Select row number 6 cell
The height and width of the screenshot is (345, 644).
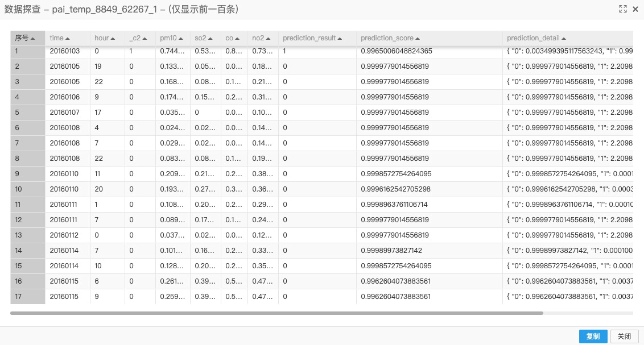pos(27,127)
